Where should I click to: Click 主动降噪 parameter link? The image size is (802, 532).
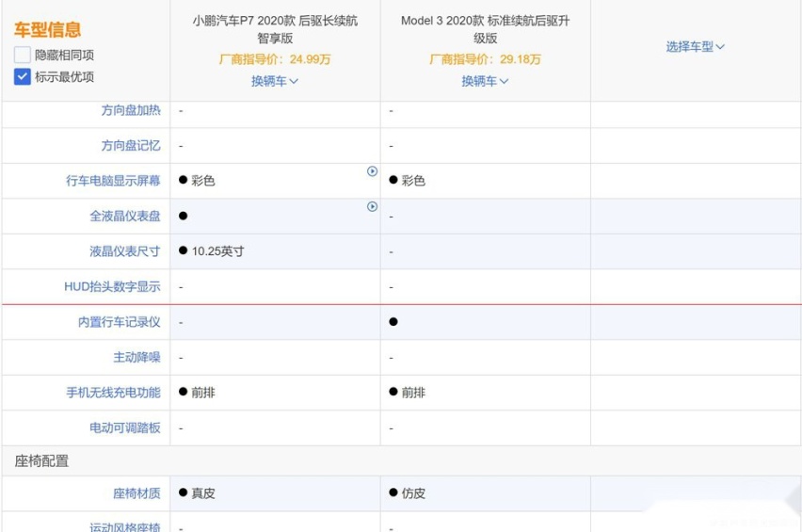(136, 357)
